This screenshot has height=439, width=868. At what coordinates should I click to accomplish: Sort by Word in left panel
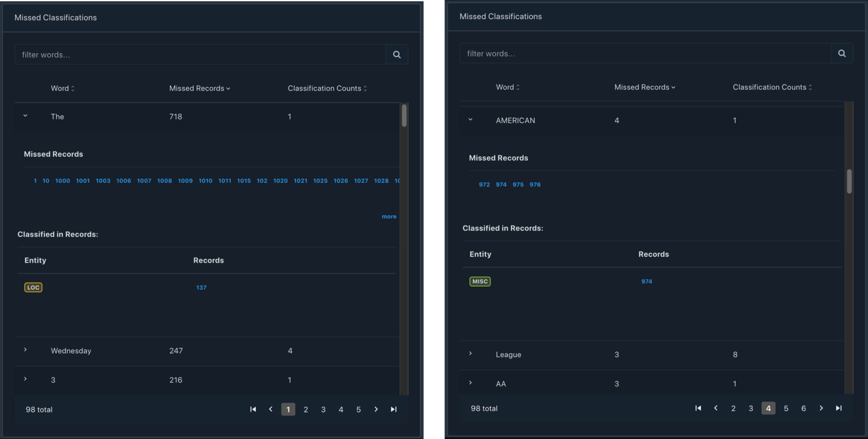click(x=63, y=88)
